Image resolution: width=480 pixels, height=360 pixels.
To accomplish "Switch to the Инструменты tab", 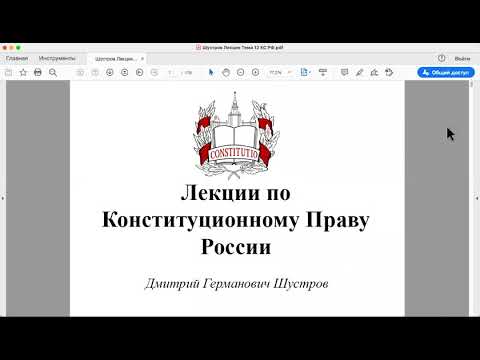I will 57,58.
